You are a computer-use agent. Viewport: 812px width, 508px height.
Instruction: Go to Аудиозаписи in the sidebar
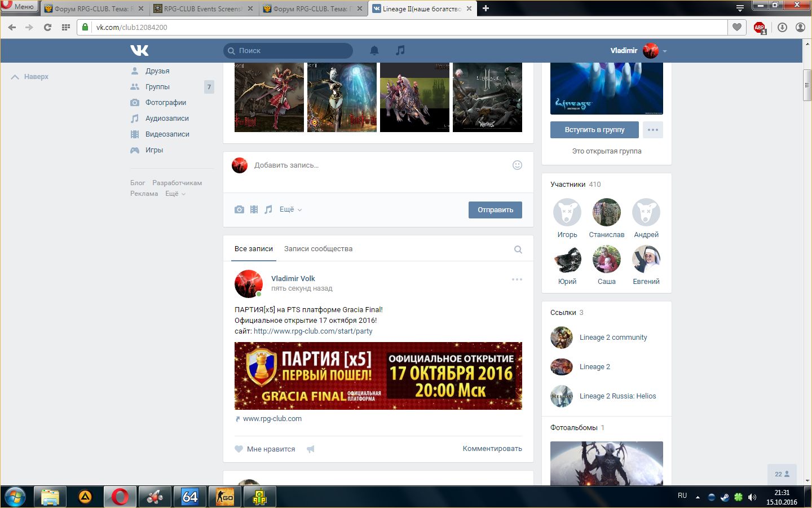(x=167, y=119)
